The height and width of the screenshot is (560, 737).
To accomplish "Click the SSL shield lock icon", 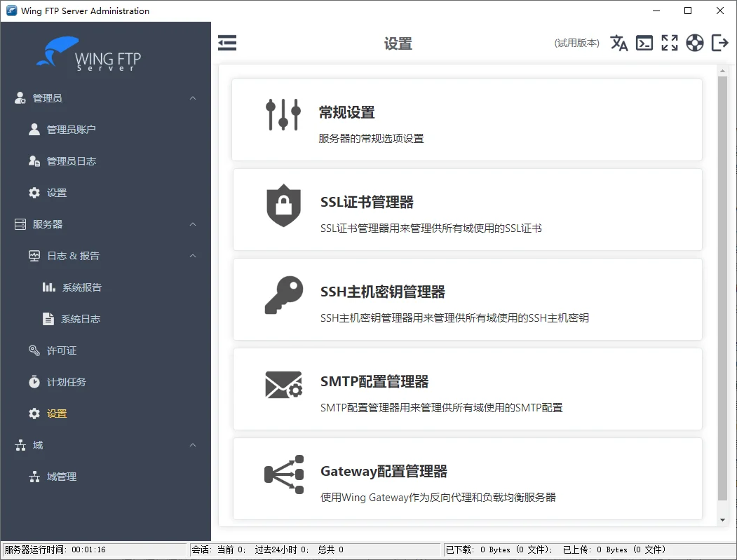I will click(x=283, y=205).
